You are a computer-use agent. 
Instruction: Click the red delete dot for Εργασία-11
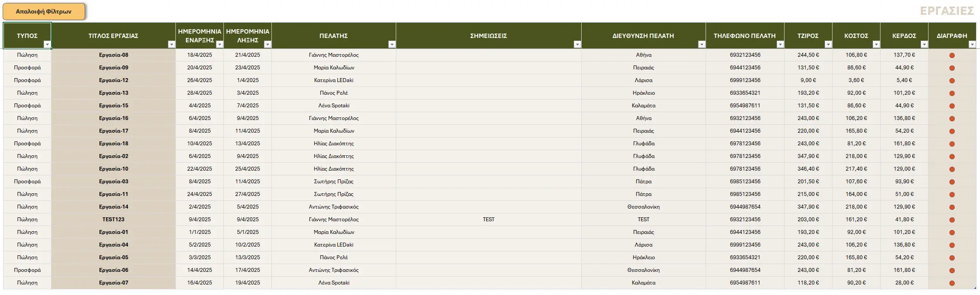click(x=952, y=195)
